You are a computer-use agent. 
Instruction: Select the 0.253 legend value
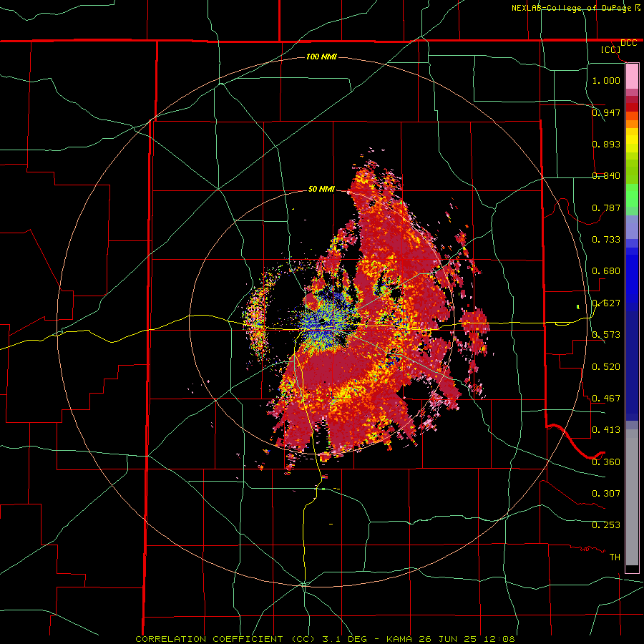[606, 525]
